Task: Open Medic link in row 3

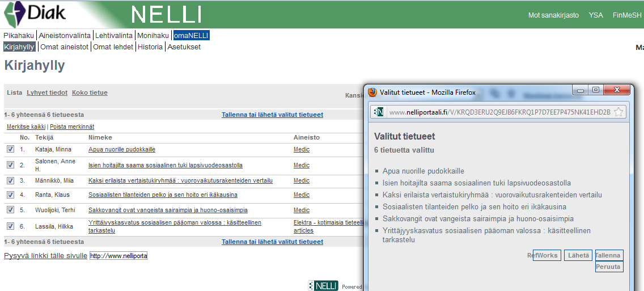Action: click(302, 180)
